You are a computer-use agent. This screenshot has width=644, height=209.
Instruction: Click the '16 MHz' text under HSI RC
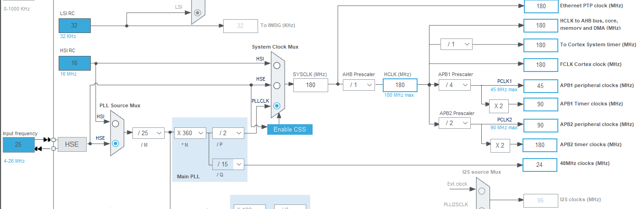coord(68,74)
